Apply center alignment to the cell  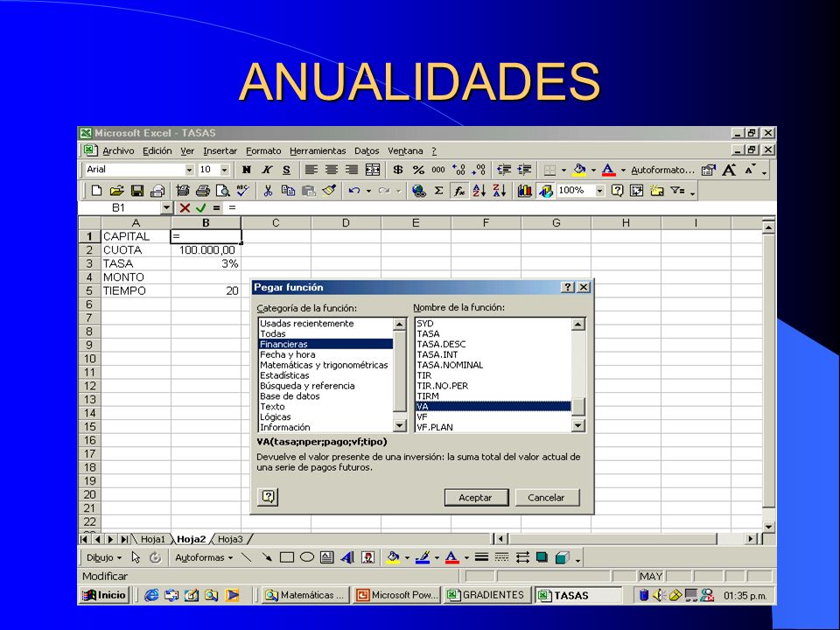click(x=332, y=170)
